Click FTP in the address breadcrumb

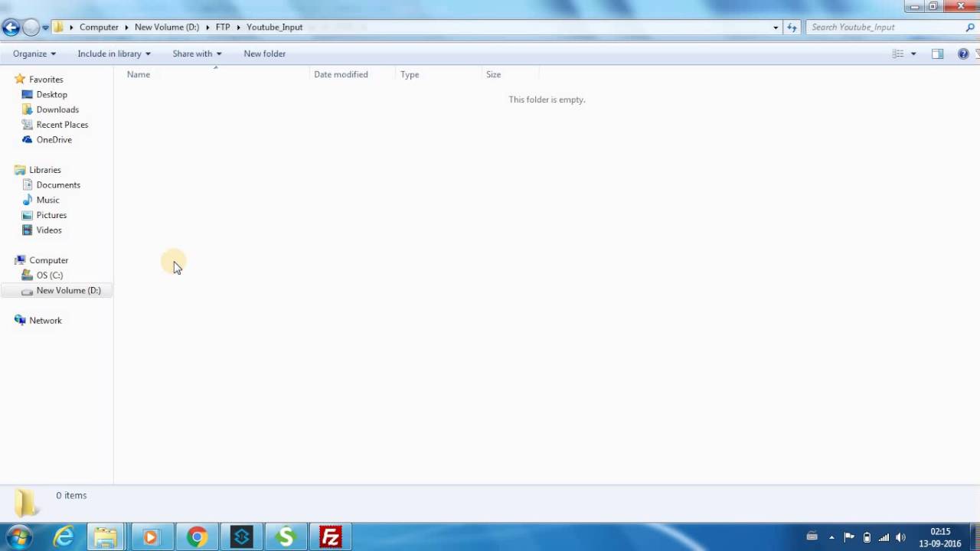click(x=223, y=28)
